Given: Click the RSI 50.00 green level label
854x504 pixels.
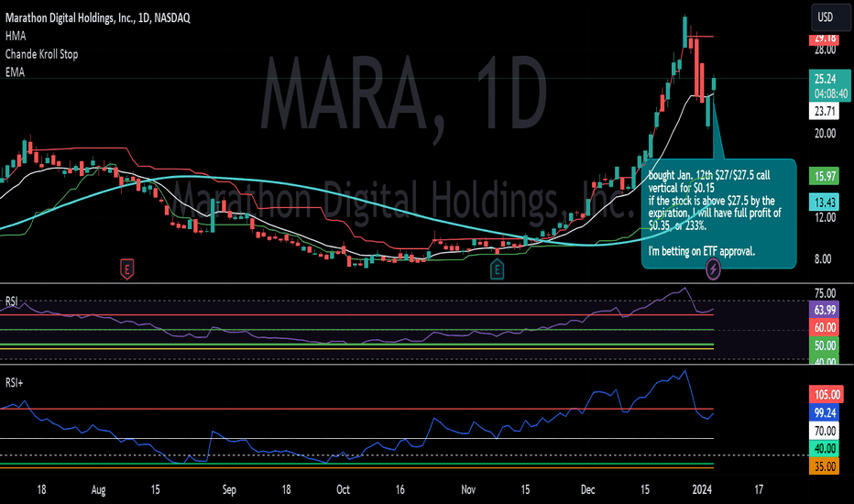Looking at the screenshot, I should pos(824,345).
